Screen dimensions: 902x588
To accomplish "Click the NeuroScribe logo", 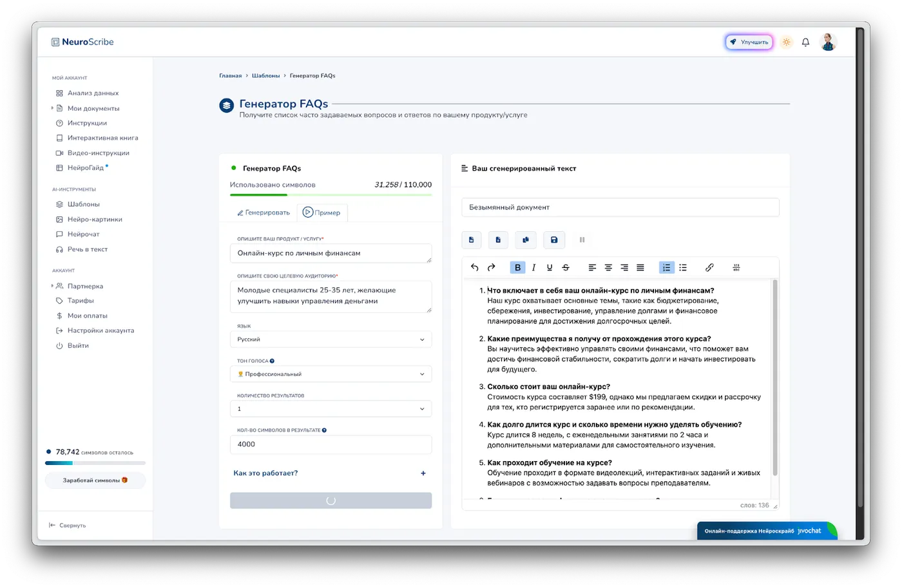I will point(82,42).
